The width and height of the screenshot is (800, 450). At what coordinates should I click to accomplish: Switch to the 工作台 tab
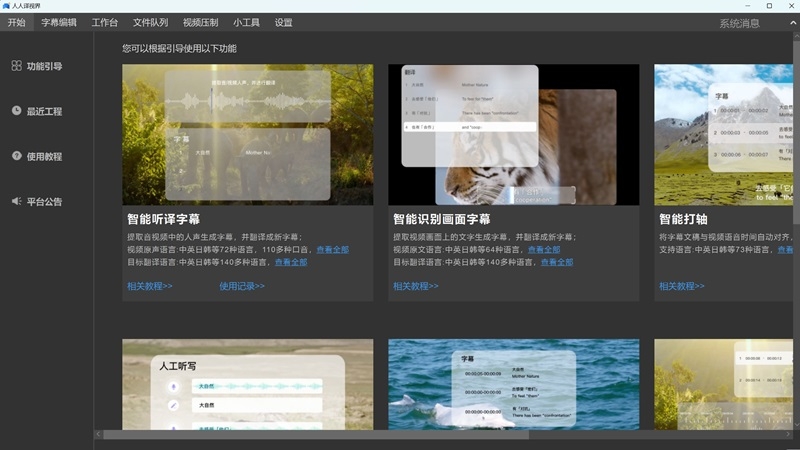pos(105,22)
